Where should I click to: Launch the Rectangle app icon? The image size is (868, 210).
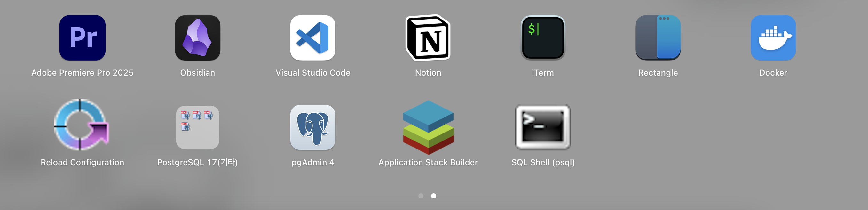tap(658, 38)
